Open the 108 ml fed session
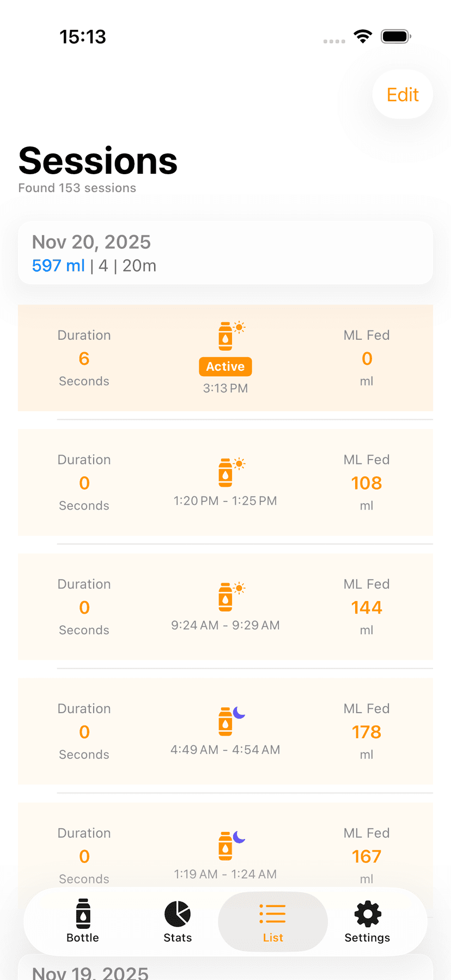Image resolution: width=451 pixels, height=980 pixels. pos(367,483)
